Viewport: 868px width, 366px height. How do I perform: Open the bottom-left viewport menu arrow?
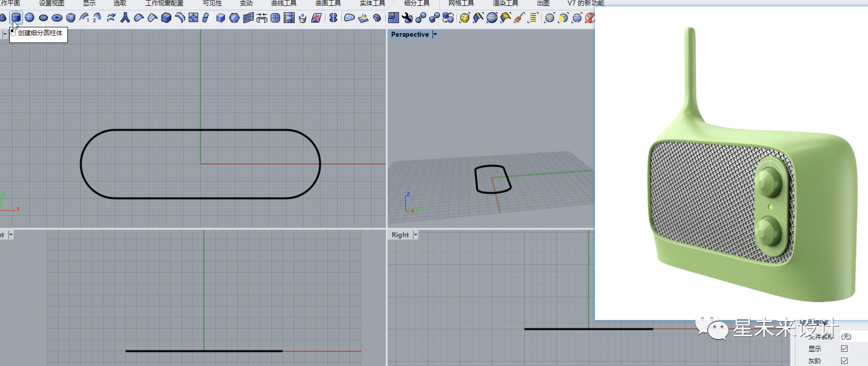pos(11,235)
